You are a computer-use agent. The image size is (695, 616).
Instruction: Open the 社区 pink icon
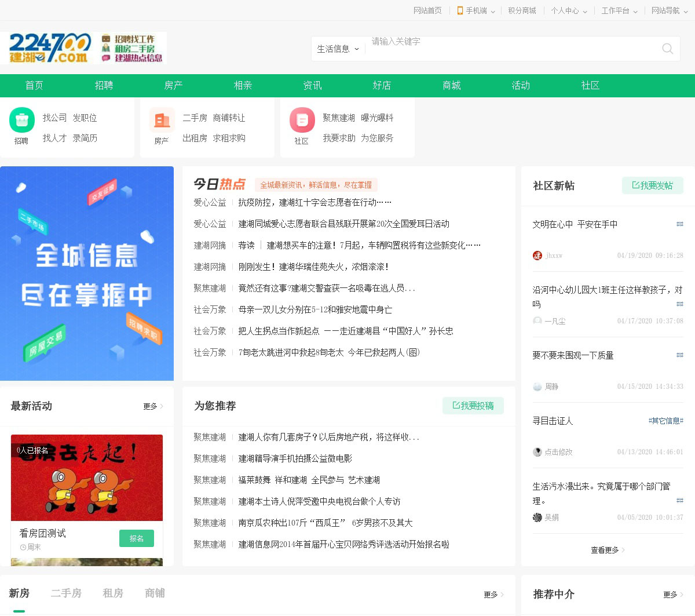point(302,121)
